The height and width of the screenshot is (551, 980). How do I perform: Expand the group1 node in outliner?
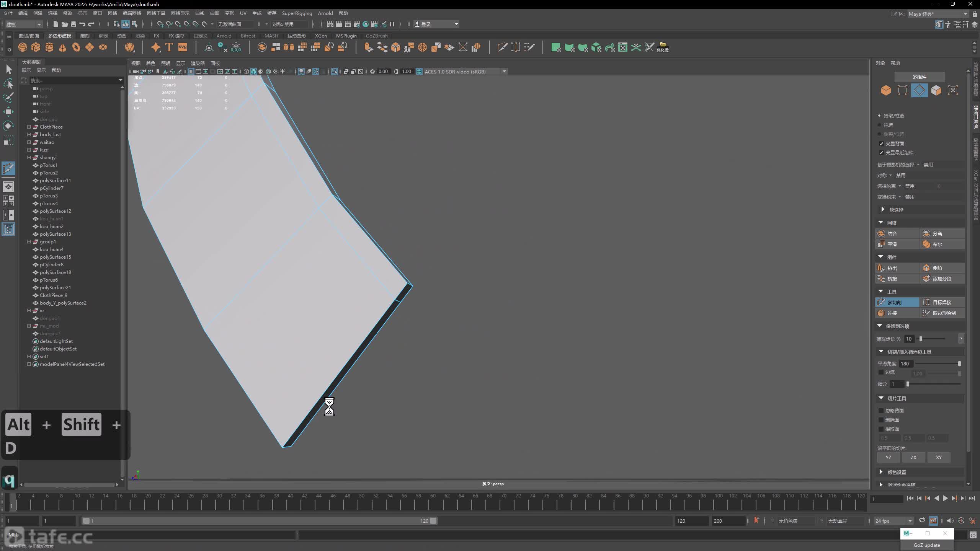[29, 241]
